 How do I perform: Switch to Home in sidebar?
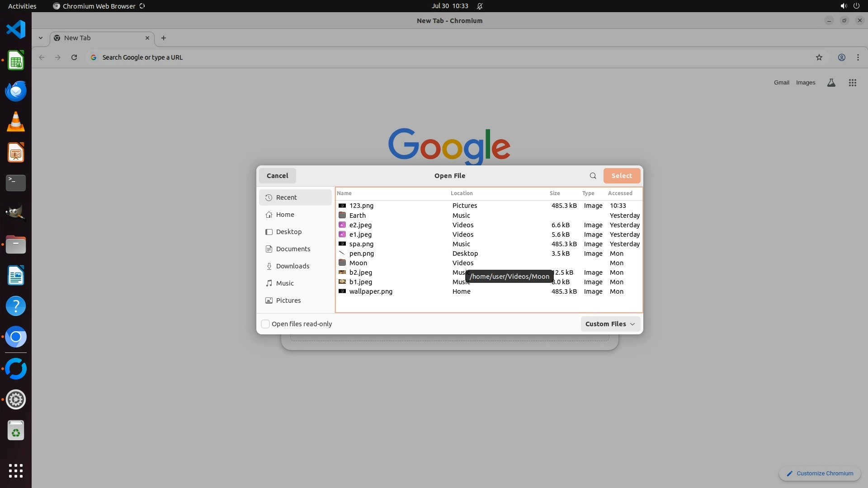[285, 215]
